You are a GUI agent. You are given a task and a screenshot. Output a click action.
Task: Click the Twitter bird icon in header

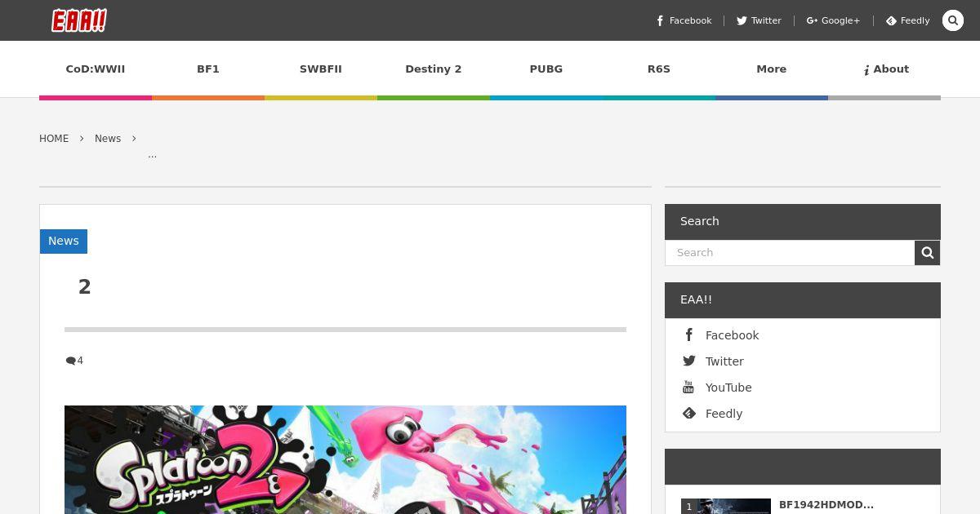[x=742, y=20]
